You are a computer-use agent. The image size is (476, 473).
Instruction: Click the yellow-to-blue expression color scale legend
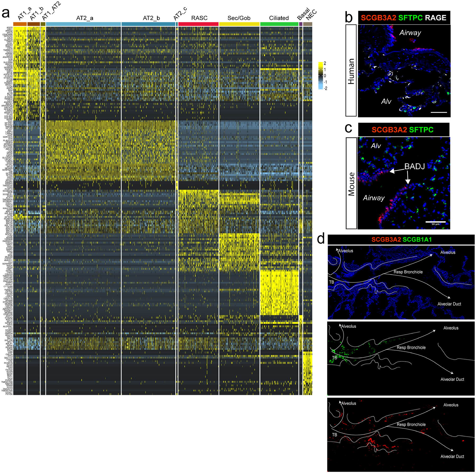(x=321, y=76)
